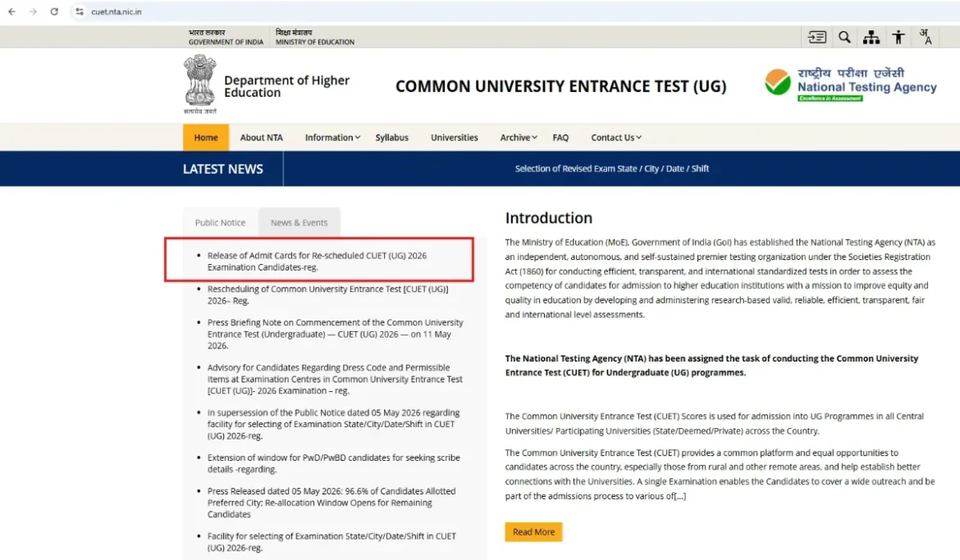Open Extension of window for PwD/PwBD candidates notice

tap(334, 463)
